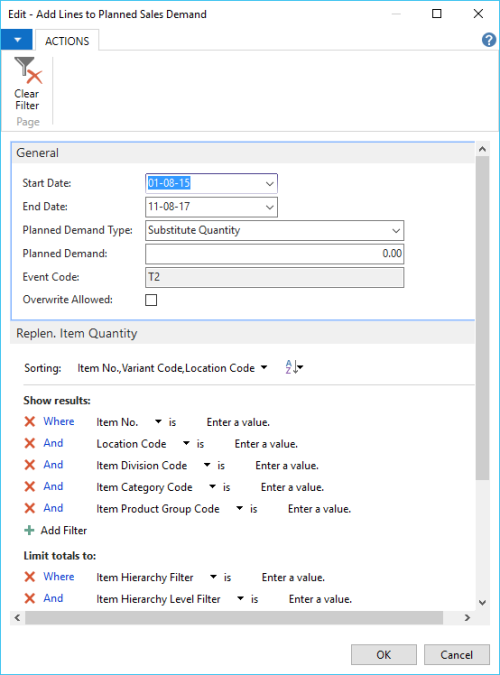Click the Clear Filter funnel icon

click(x=27, y=71)
